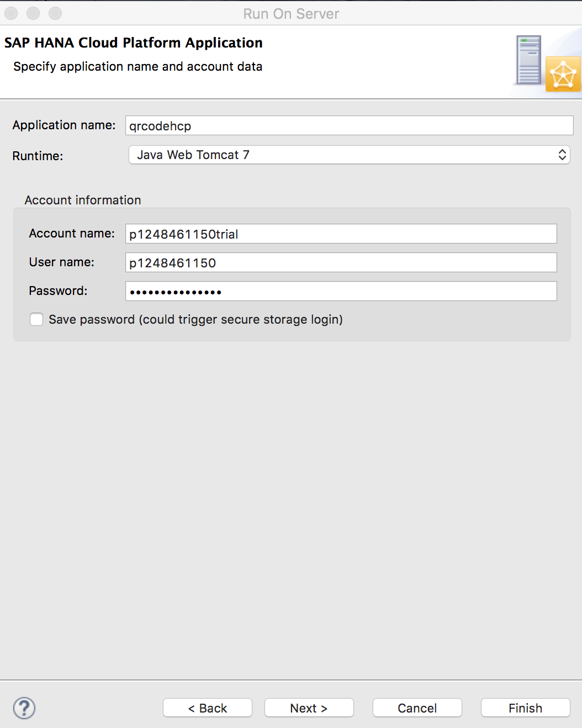Focus the Password field

pyautogui.click(x=341, y=291)
